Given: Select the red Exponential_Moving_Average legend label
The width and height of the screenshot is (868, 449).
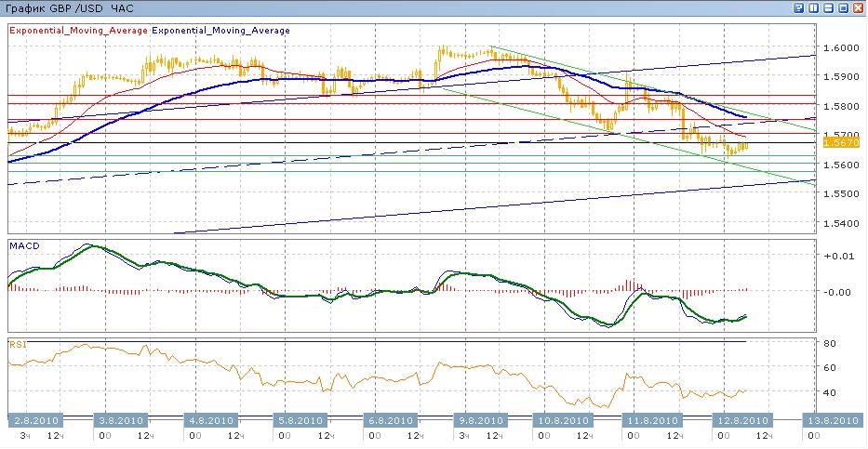Looking at the screenshot, I should tap(78, 31).
